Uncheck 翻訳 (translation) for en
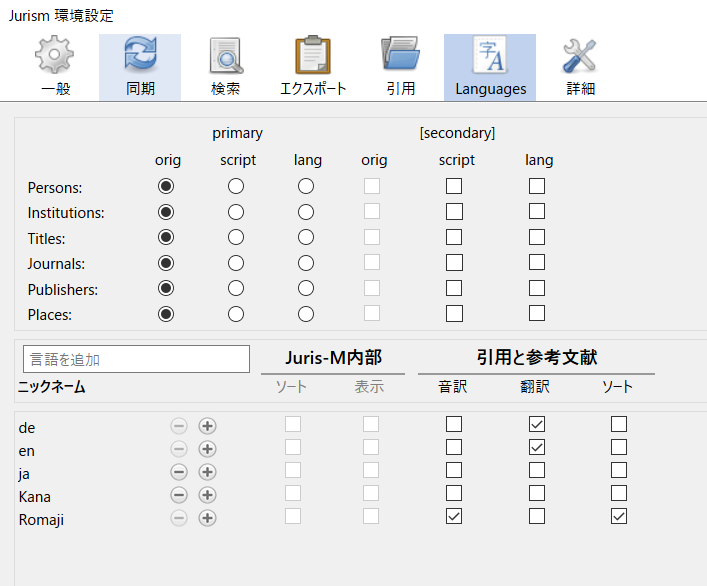707x586 pixels. [x=537, y=447]
